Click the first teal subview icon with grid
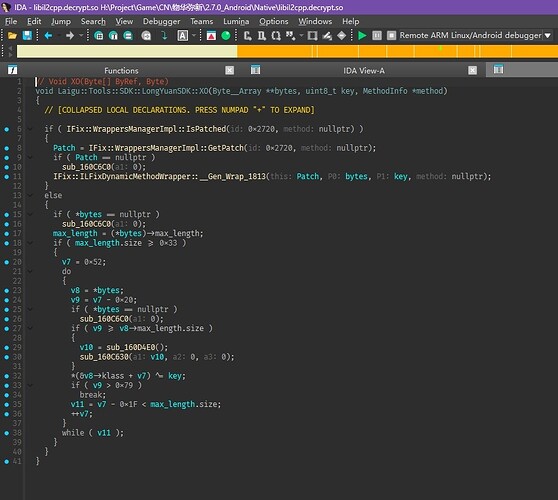The width and height of the screenshot is (558, 500). [99, 36]
